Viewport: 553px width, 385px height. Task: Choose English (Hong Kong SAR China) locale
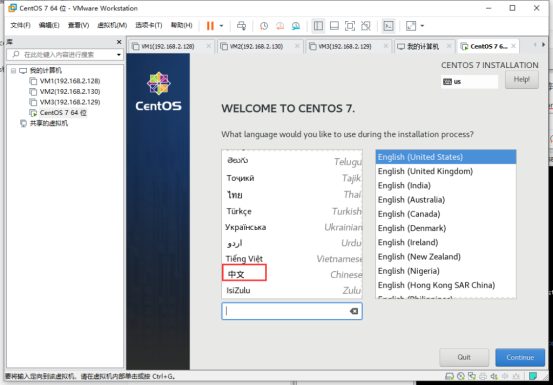(x=446, y=285)
